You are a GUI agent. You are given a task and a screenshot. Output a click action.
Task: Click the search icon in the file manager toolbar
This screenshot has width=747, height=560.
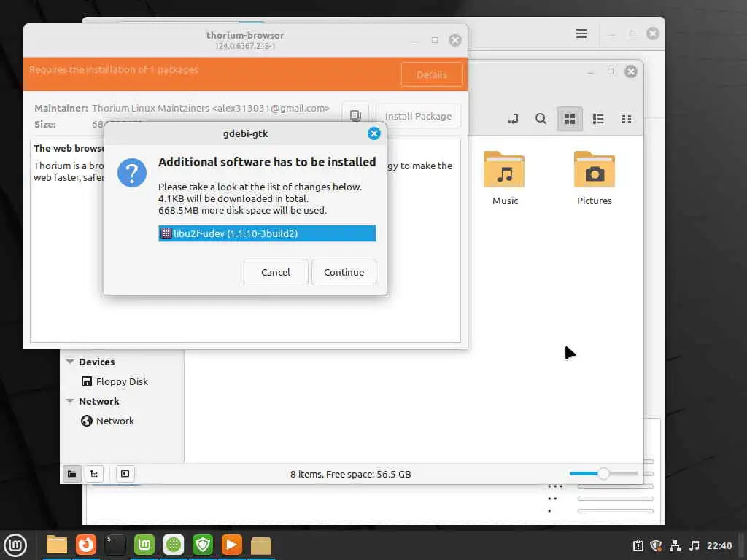point(541,119)
